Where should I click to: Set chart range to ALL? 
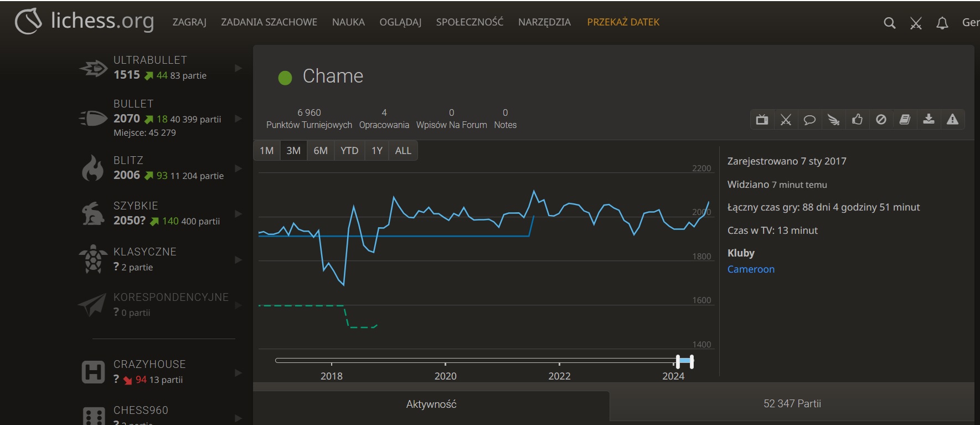[x=403, y=151]
